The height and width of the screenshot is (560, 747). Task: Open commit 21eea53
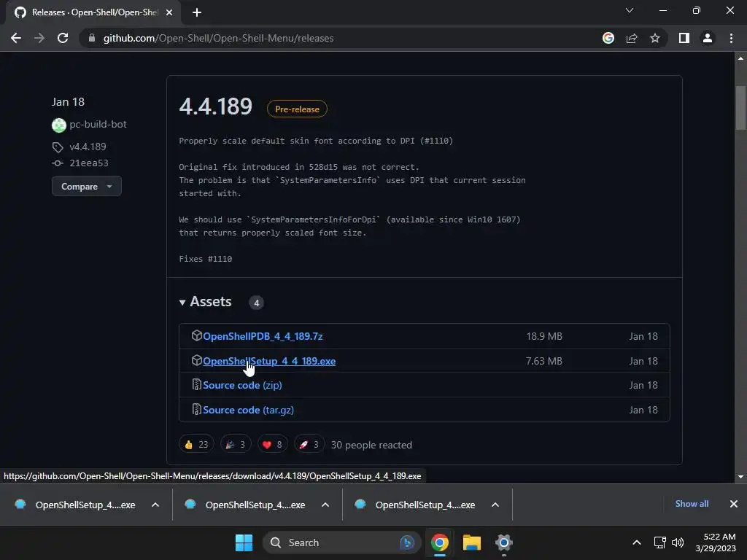(88, 163)
